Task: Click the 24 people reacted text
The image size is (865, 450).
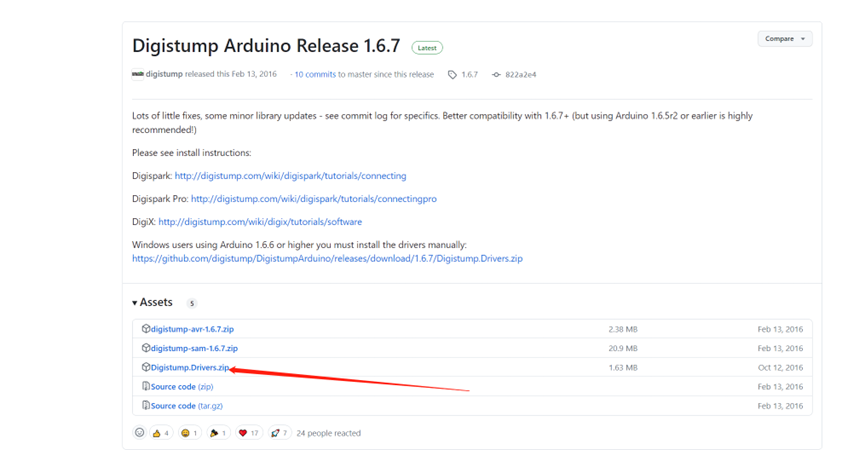Action: (328, 433)
